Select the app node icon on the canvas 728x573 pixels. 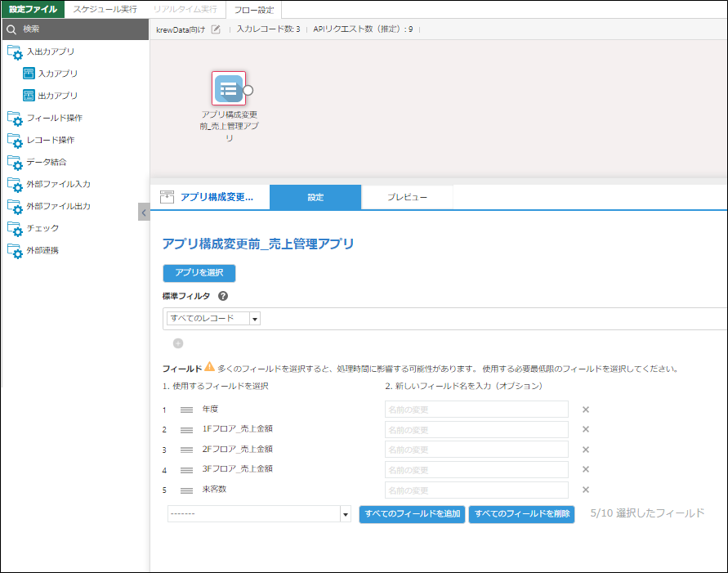pyautogui.click(x=229, y=89)
